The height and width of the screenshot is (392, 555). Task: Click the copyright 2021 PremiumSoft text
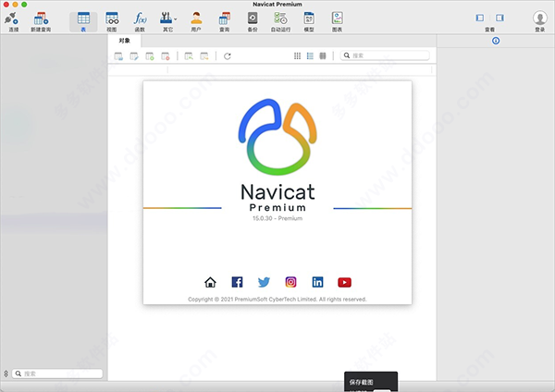277,300
